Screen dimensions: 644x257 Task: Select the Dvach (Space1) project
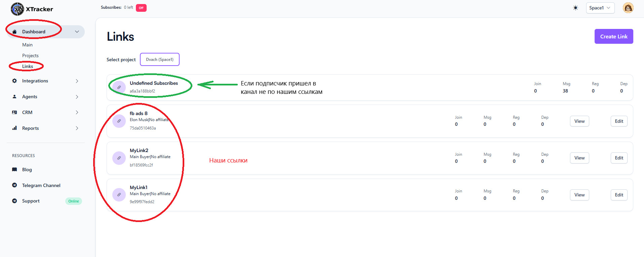[x=160, y=60]
